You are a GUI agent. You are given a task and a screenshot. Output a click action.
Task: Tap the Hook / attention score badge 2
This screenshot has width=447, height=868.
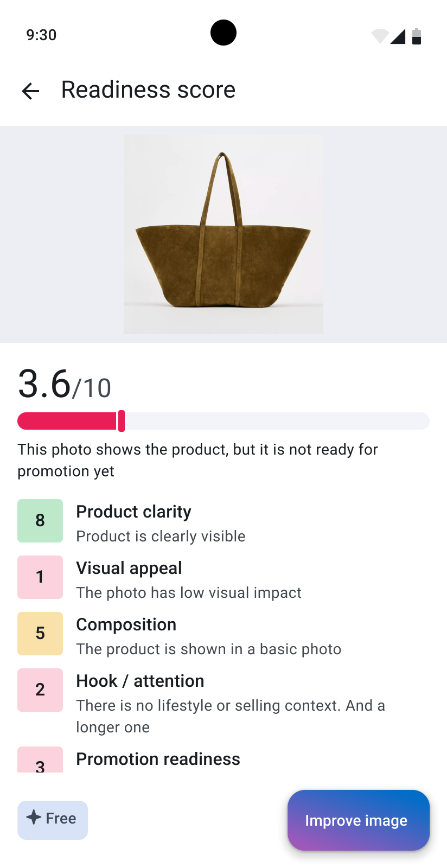(40, 690)
